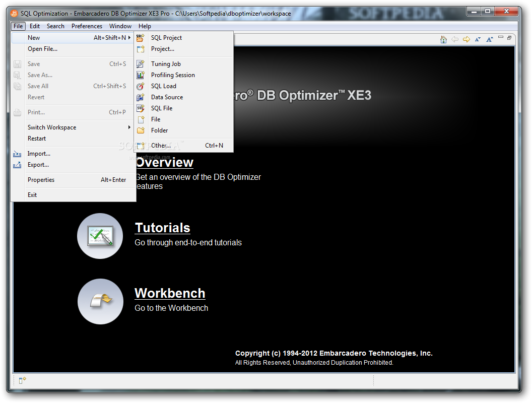Open the Help menu

pos(145,26)
